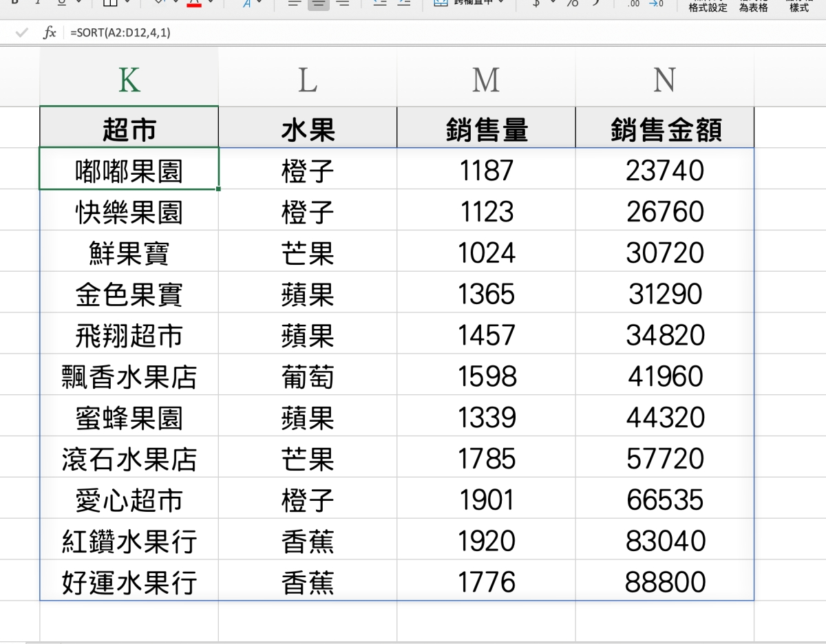Image resolution: width=826 pixels, height=644 pixels.
Task: Click the amount cell 31290
Action: click(x=665, y=292)
